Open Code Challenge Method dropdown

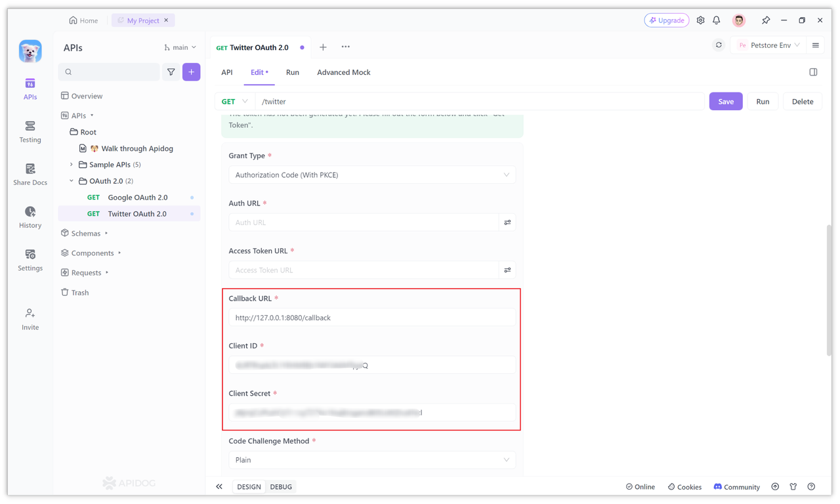click(x=372, y=460)
